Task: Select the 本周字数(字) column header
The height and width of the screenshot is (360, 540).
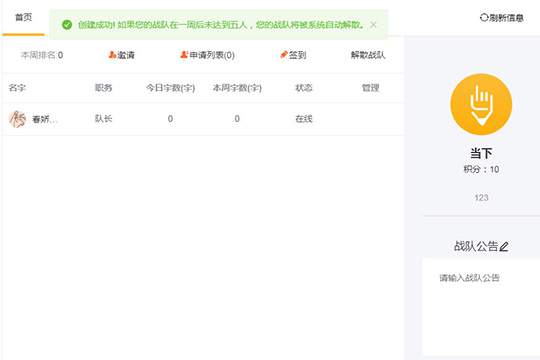Action: pos(237,88)
